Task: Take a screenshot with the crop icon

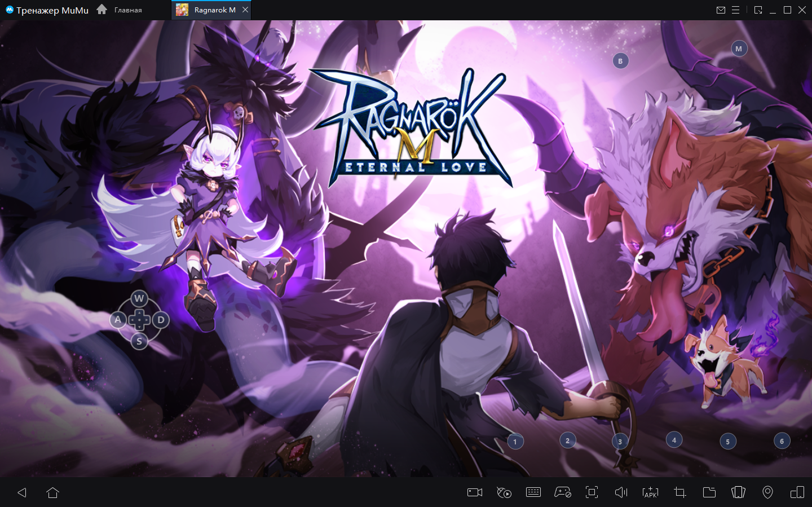Action: pyautogui.click(x=680, y=492)
